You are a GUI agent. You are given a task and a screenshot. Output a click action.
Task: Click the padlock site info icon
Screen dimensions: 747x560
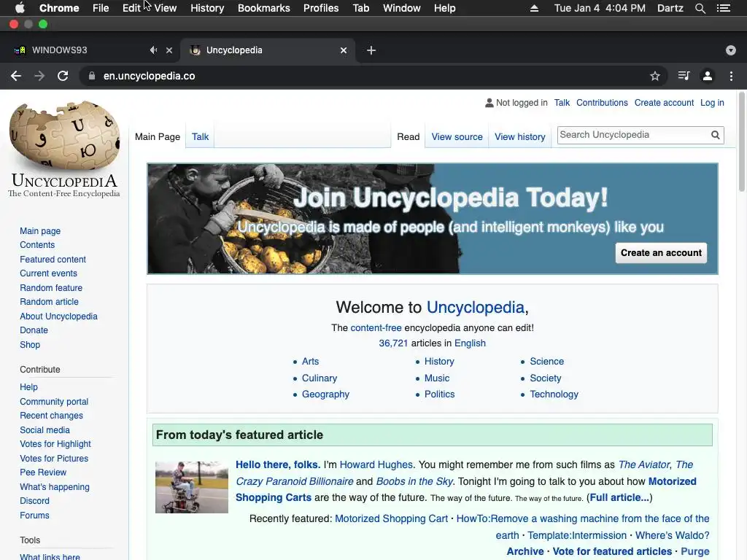point(91,76)
